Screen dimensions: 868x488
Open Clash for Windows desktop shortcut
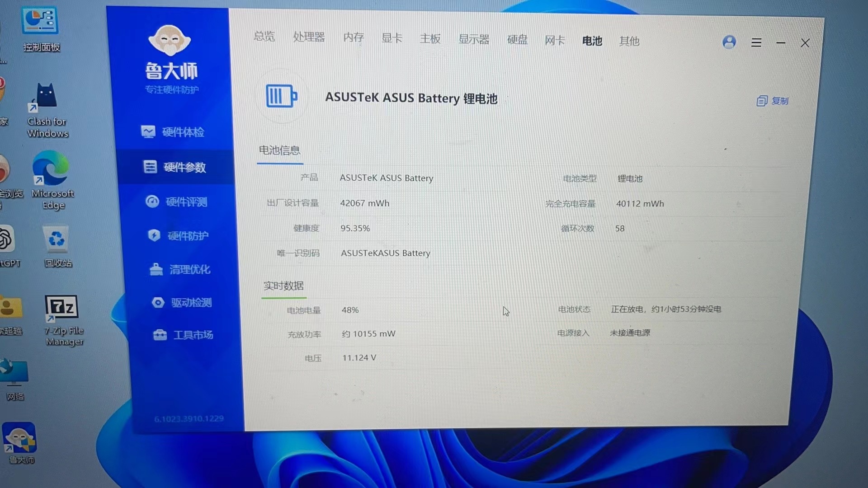47,110
